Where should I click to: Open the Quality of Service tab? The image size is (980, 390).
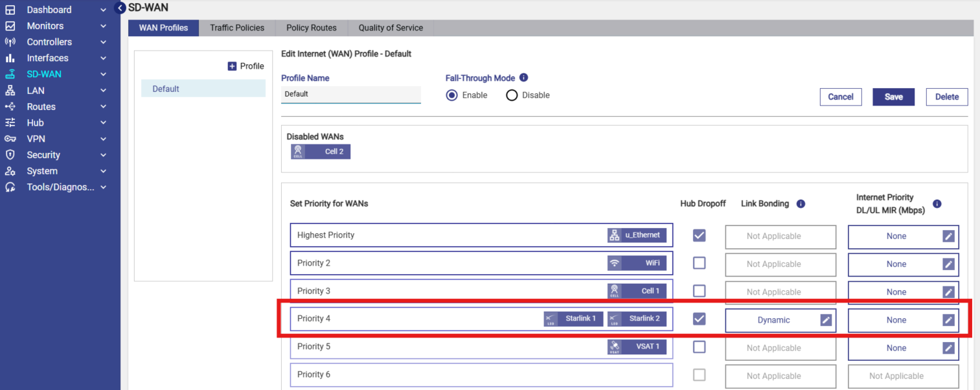(x=391, y=28)
